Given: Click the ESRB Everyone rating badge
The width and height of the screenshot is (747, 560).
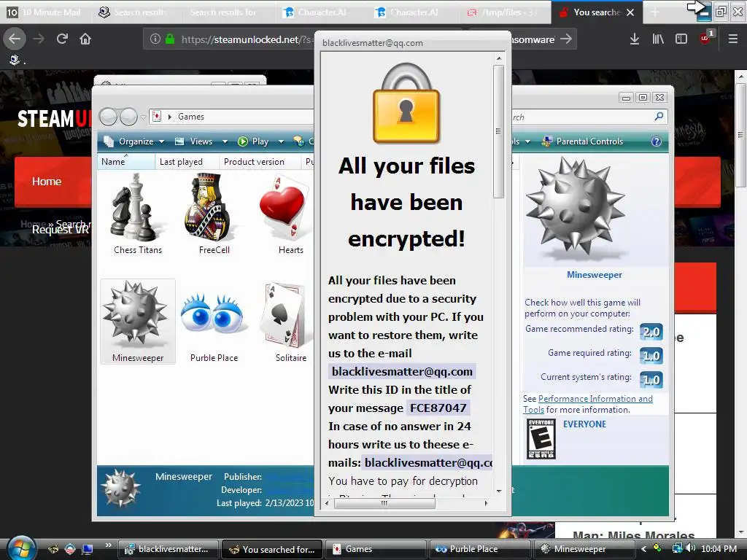Looking at the screenshot, I should [x=541, y=438].
